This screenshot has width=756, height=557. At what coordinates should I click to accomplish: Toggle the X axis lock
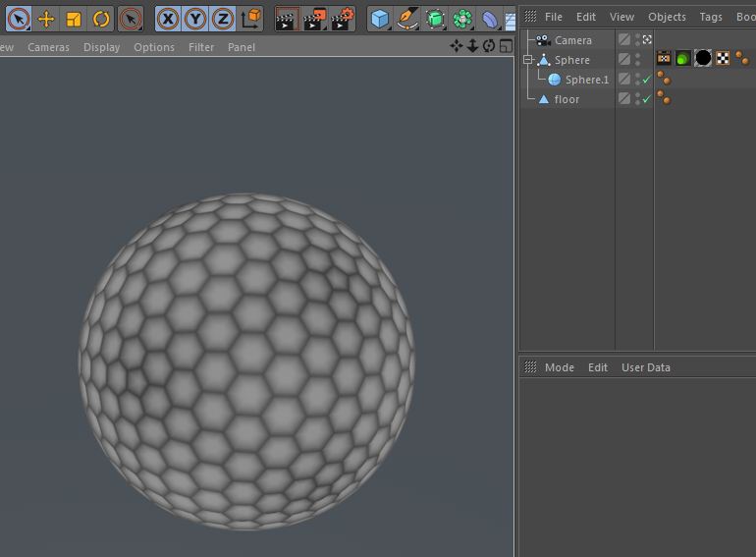click(168, 19)
